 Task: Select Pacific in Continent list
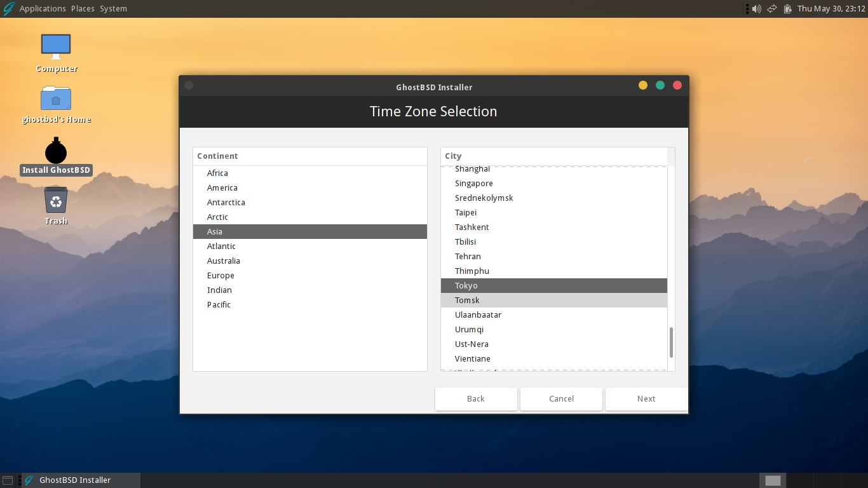(310, 305)
